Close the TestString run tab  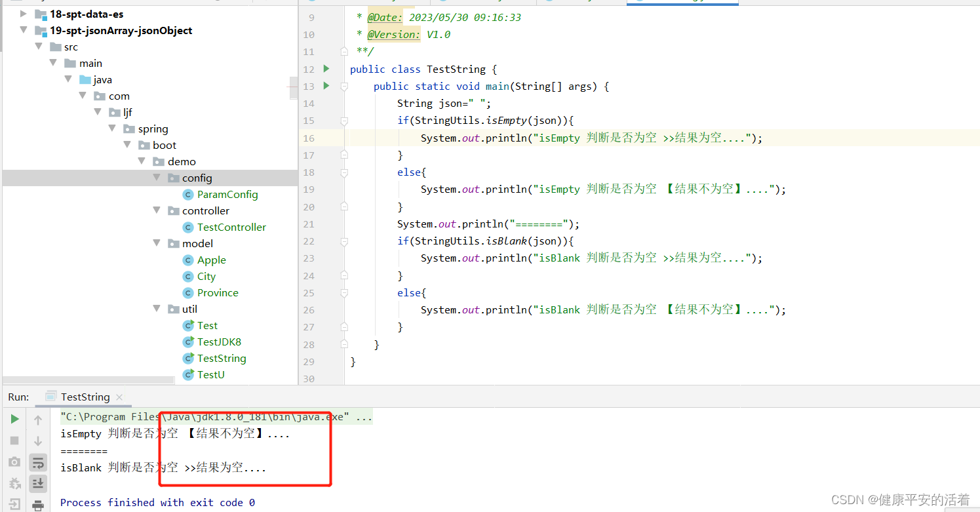click(119, 397)
